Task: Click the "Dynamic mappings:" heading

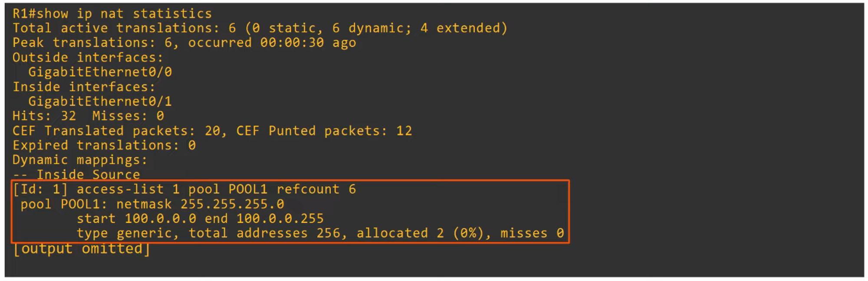Action: tap(80, 160)
